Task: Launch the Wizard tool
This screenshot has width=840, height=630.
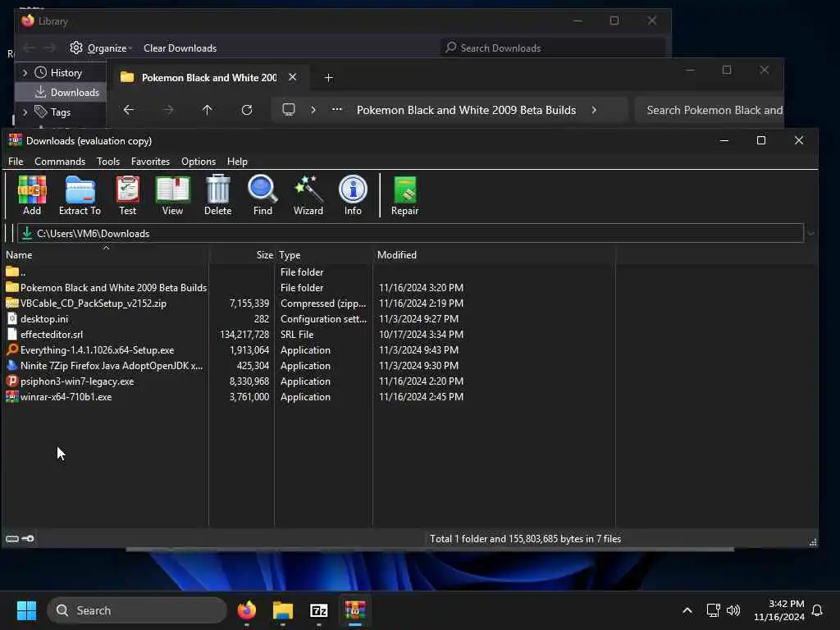Action: coord(308,195)
